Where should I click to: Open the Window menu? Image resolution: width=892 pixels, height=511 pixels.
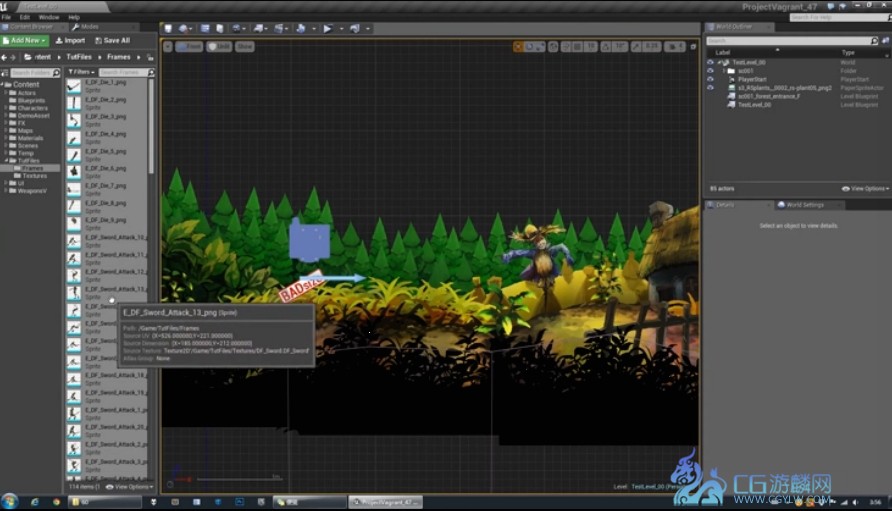(x=48, y=18)
